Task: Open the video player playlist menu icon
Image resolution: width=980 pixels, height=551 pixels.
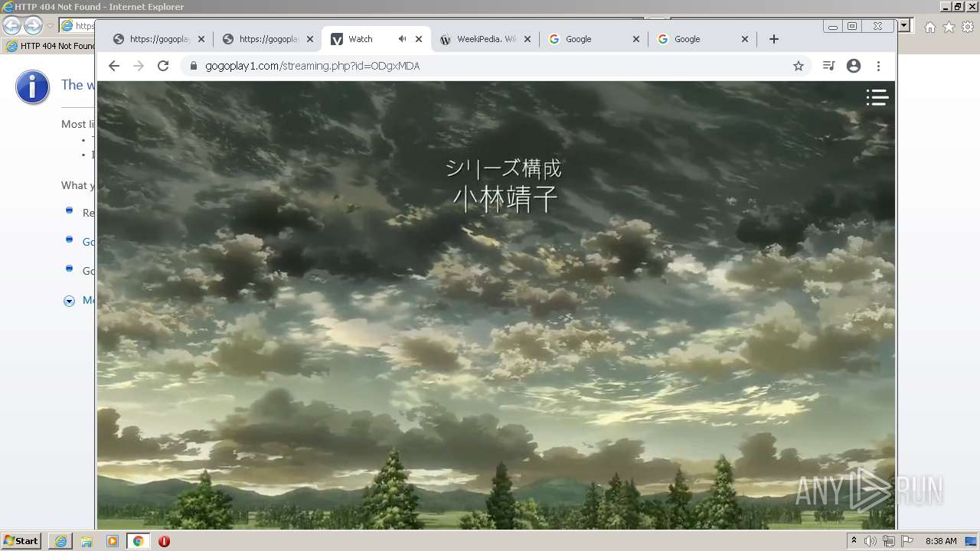Action: 877,97
